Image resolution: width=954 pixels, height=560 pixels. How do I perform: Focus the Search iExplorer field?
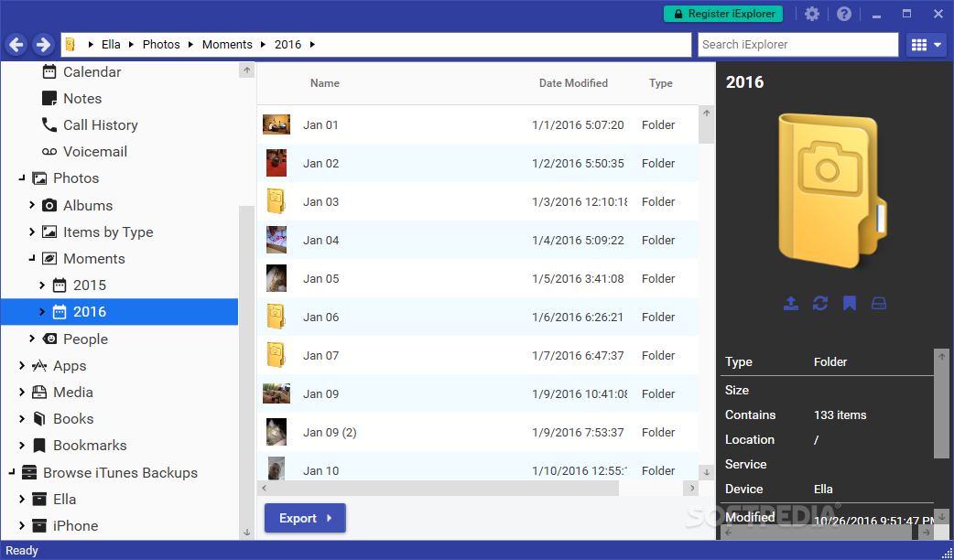pos(797,45)
